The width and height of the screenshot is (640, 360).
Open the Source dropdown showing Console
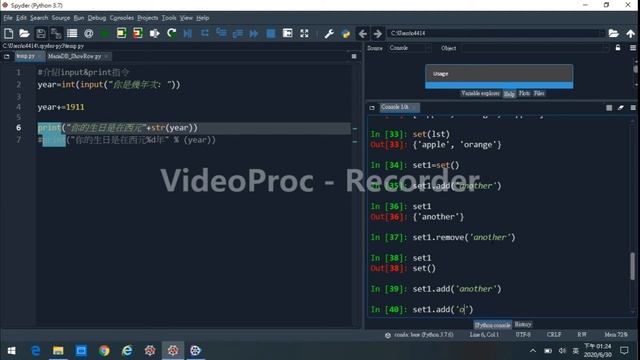(x=409, y=48)
